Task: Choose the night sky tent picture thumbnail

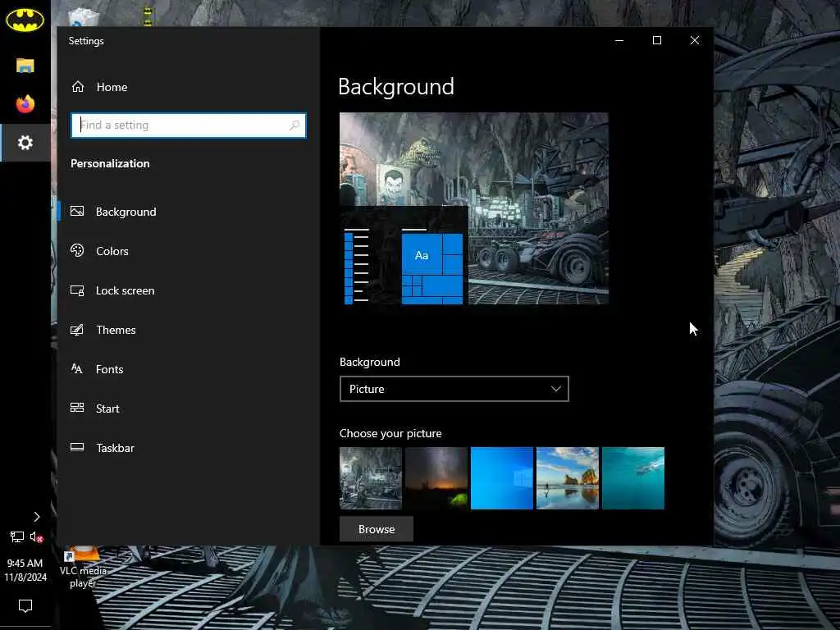Action: (436, 478)
